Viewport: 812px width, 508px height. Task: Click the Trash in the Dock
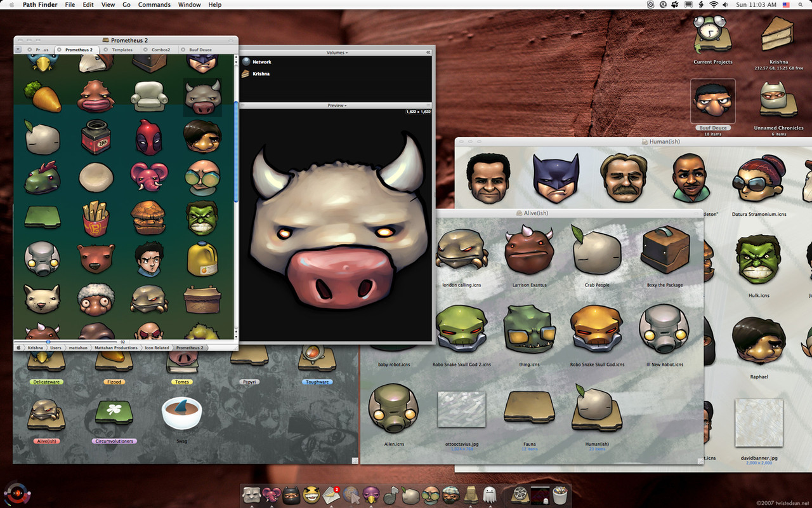coord(559,495)
